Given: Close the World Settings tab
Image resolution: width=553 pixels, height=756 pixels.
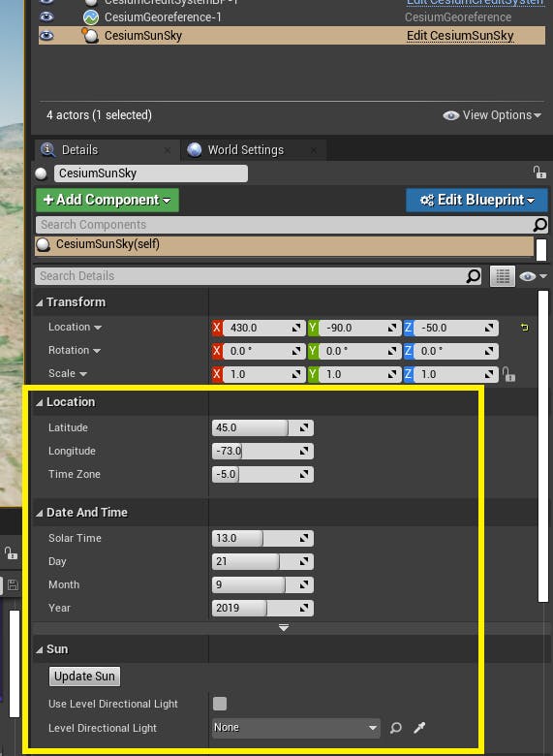Looking at the screenshot, I should coord(314,150).
